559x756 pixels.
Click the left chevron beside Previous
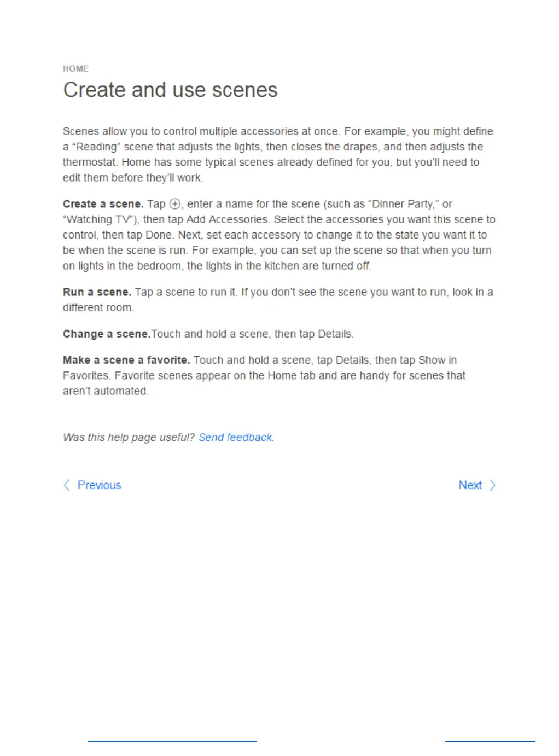(67, 485)
